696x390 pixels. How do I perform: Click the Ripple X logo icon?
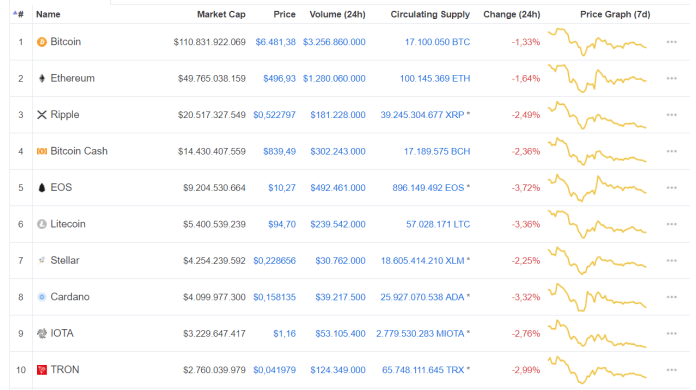(x=42, y=115)
